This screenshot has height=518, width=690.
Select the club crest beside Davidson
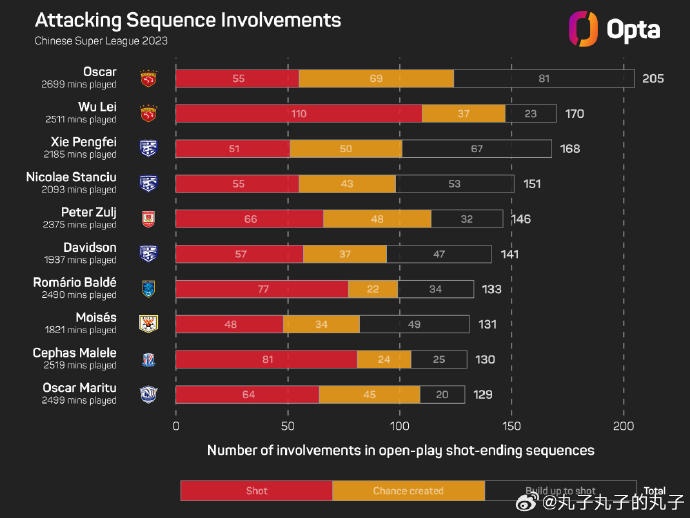148,254
